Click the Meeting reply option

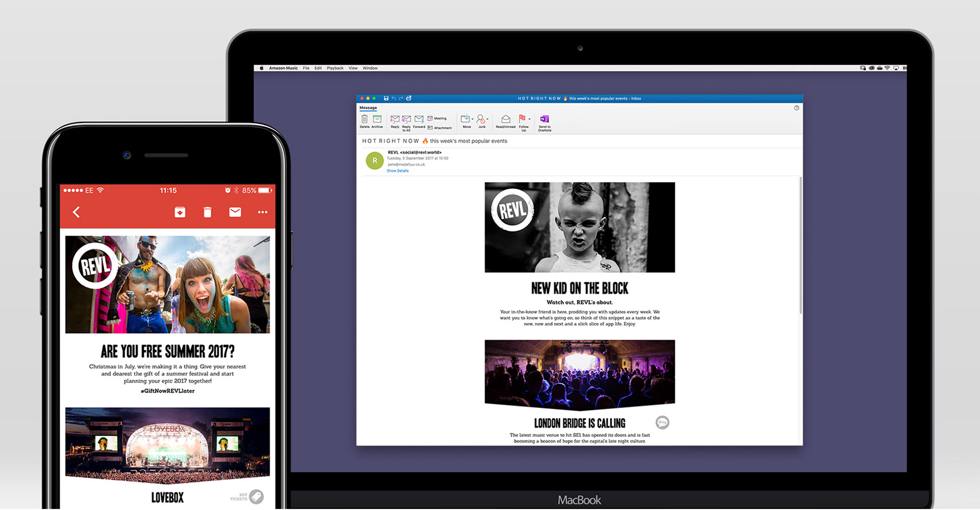click(437, 118)
